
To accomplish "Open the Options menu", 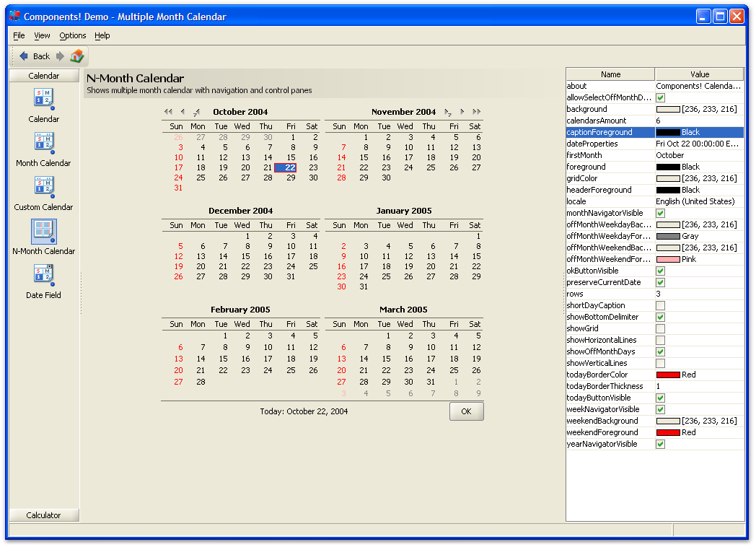I will (x=72, y=35).
